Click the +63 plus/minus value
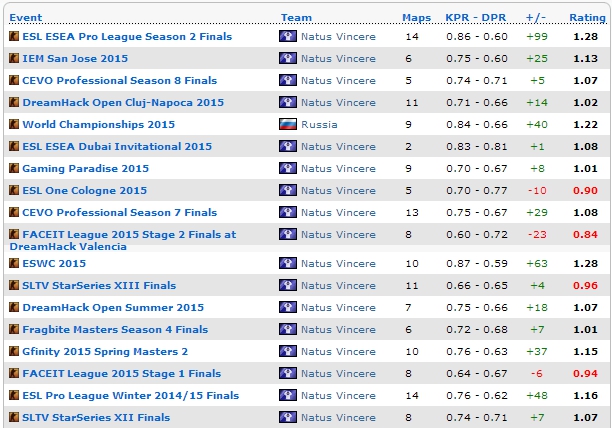Image resolution: width=612 pixels, height=428 pixels. (x=537, y=263)
